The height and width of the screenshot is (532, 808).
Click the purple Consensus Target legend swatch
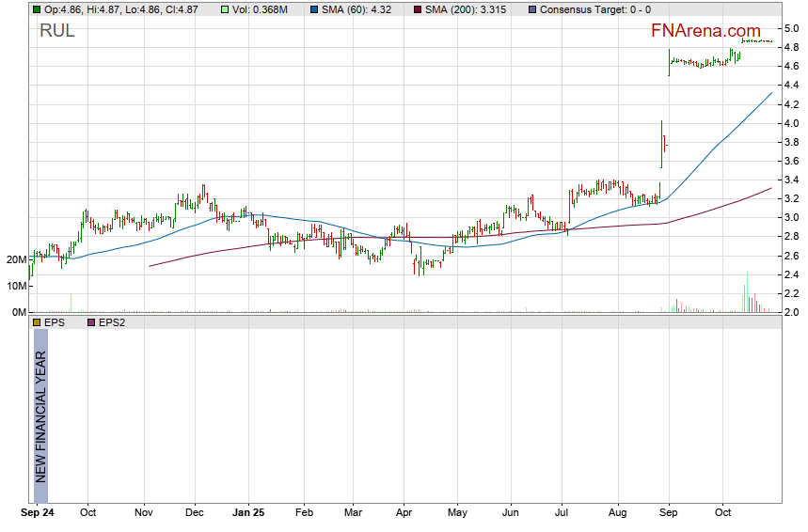[533, 9]
